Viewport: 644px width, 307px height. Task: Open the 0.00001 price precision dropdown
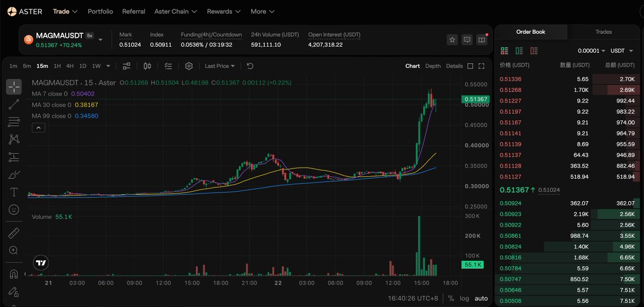point(591,51)
